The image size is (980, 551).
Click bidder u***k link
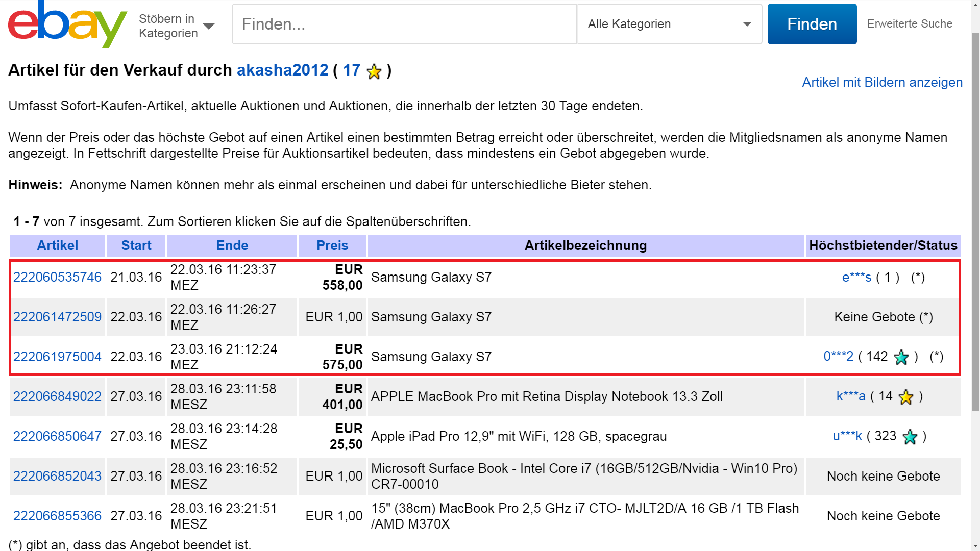[847, 436]
